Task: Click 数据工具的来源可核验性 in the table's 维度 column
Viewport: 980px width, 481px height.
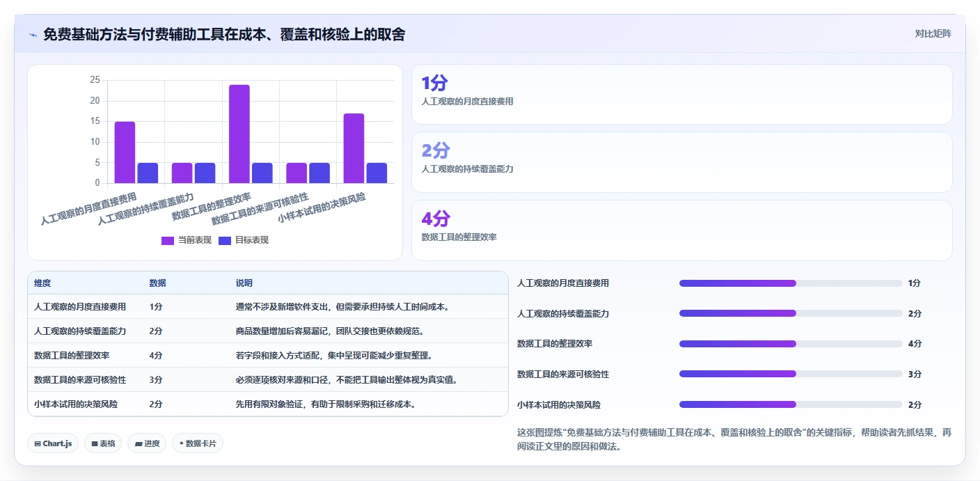Action: (x=80, y=379)
